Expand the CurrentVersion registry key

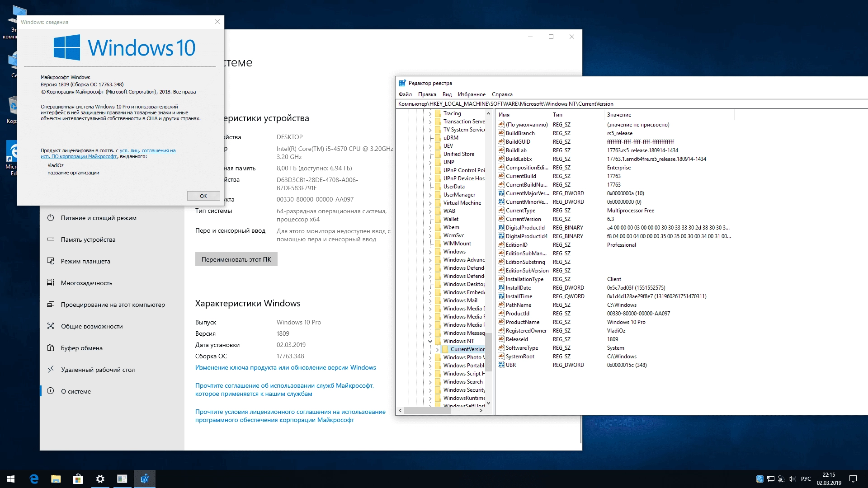tap(437, 349)
